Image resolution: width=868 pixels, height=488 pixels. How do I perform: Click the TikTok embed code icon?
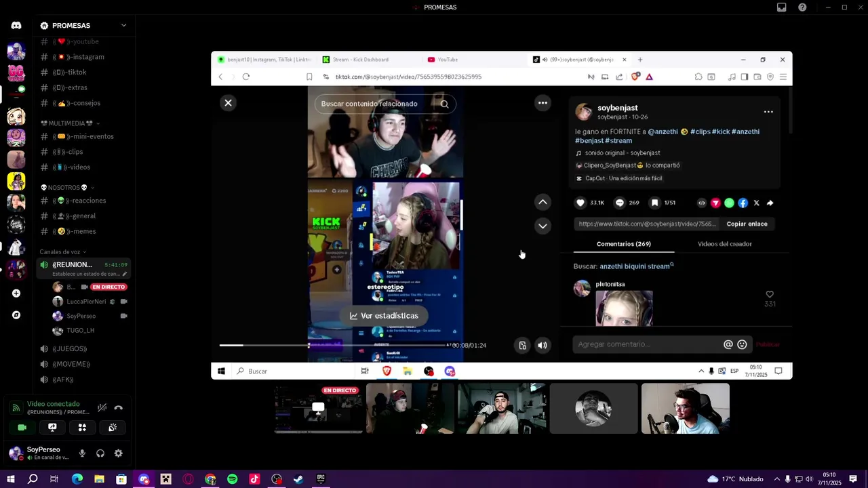(x=702, y=203)
